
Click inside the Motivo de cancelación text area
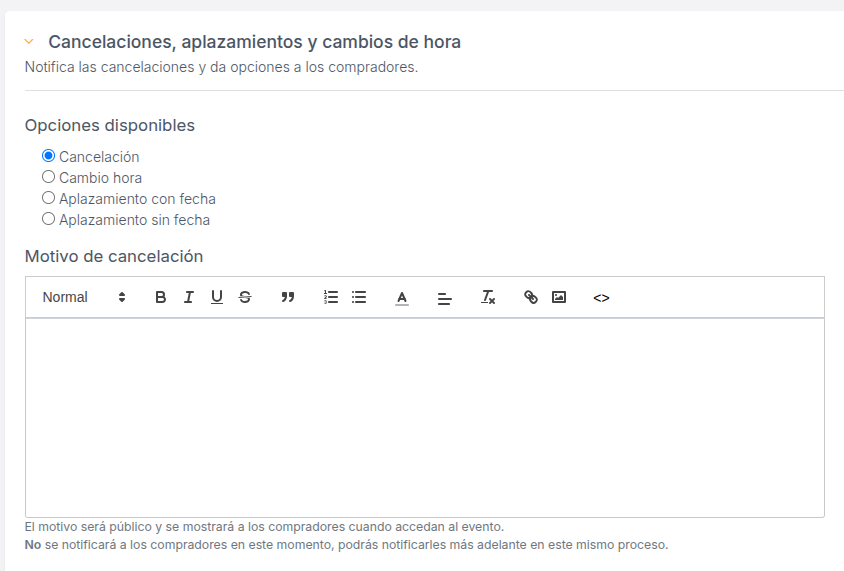point(424,416)
